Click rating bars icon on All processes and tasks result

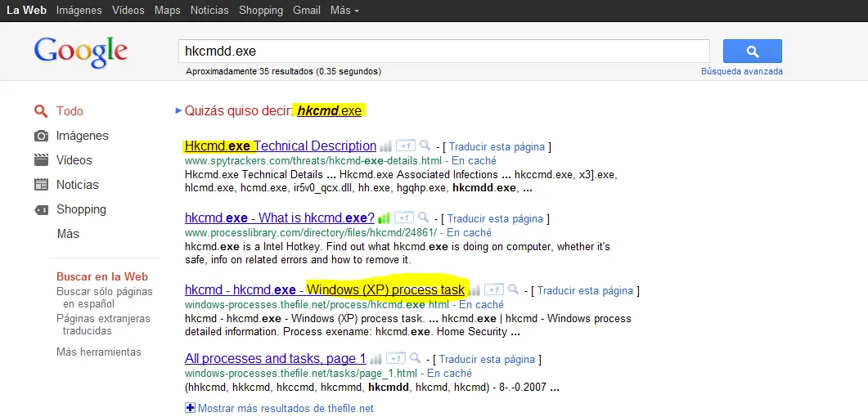click(x=376, y=358)
